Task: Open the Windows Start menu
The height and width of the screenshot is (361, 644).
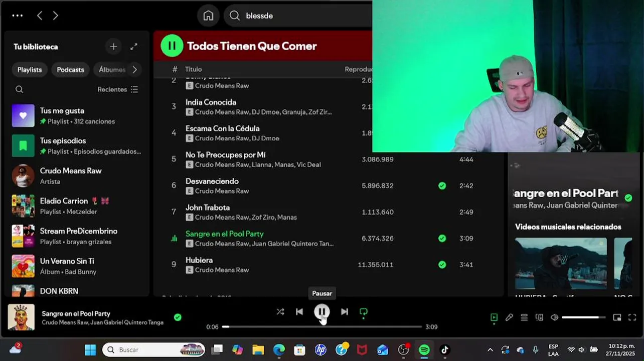Action: click(90, 349)
